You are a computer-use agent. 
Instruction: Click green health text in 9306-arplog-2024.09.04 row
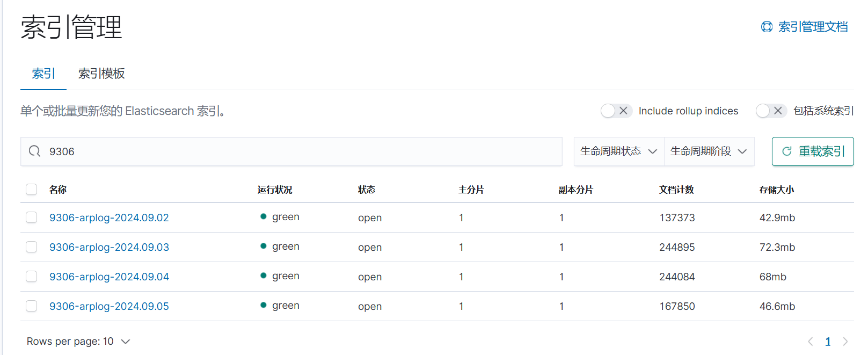286,276
